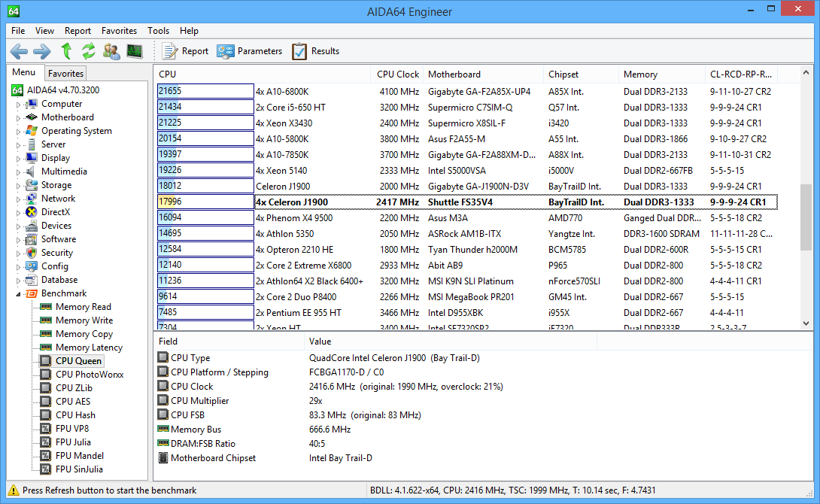Viewport: 820px width, 504px height.
Task: Switch to the Menu tab
Action: [x=24, y=73]
